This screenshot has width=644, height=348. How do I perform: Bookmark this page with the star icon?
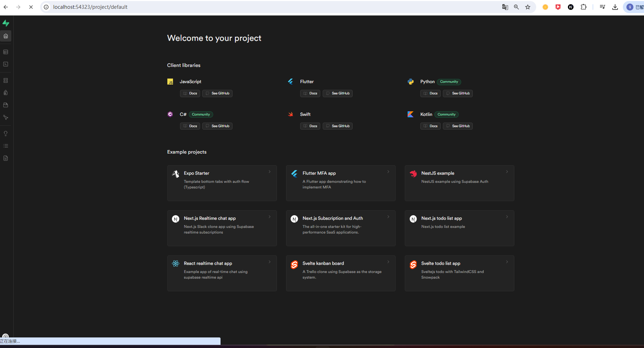click(528, 7)
